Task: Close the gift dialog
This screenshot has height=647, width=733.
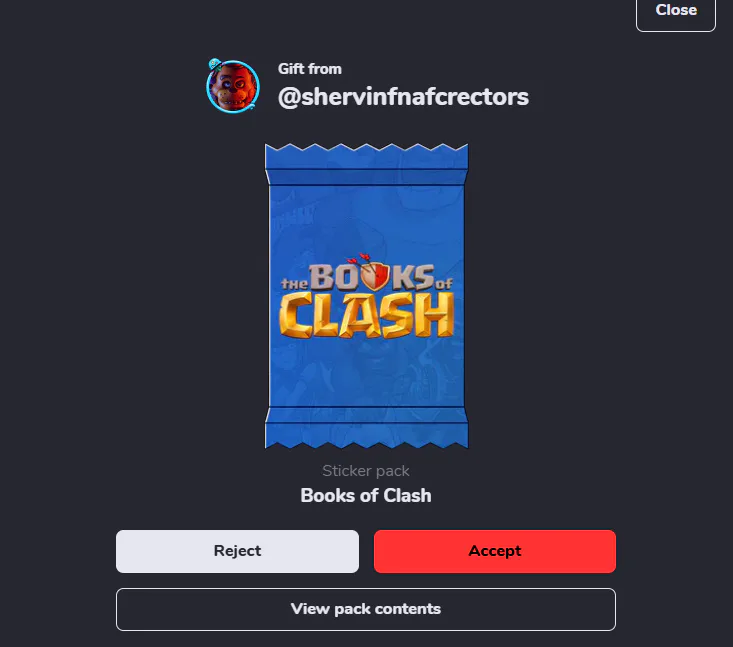Action: coord(676,11)
